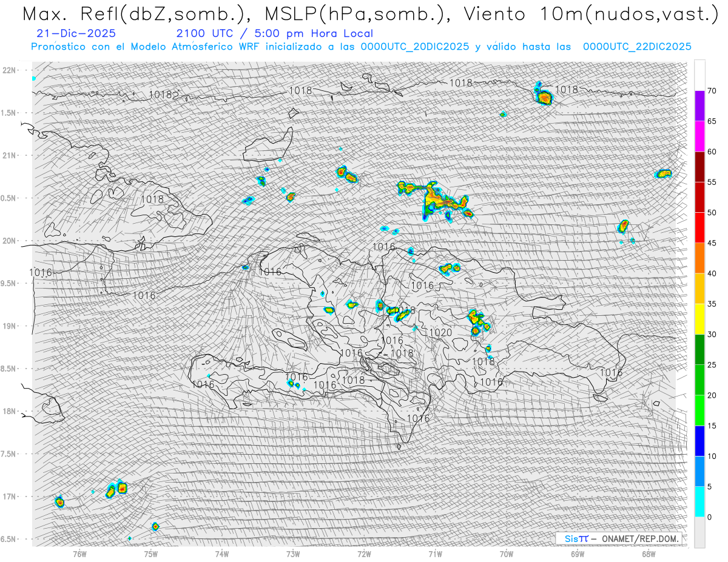This screenshot has width=728, height=562.
Task: Select the bright red swatch between 45 and 50
Action: point(699,227)
